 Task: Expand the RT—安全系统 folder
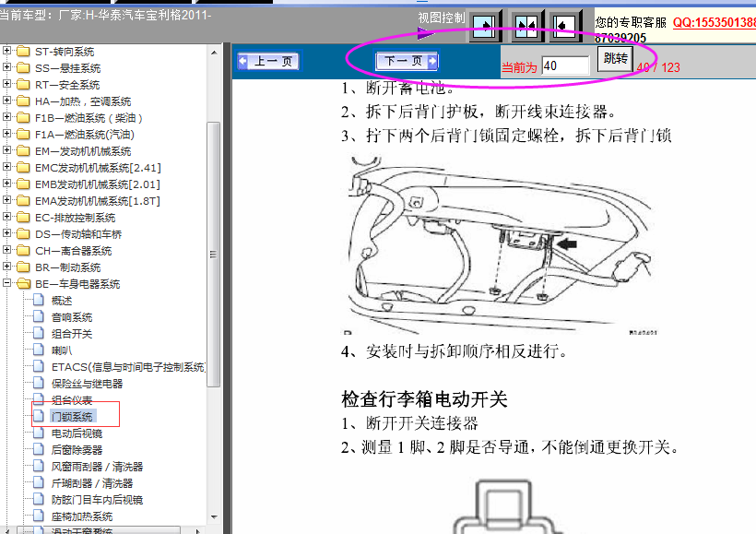point(6,83)
